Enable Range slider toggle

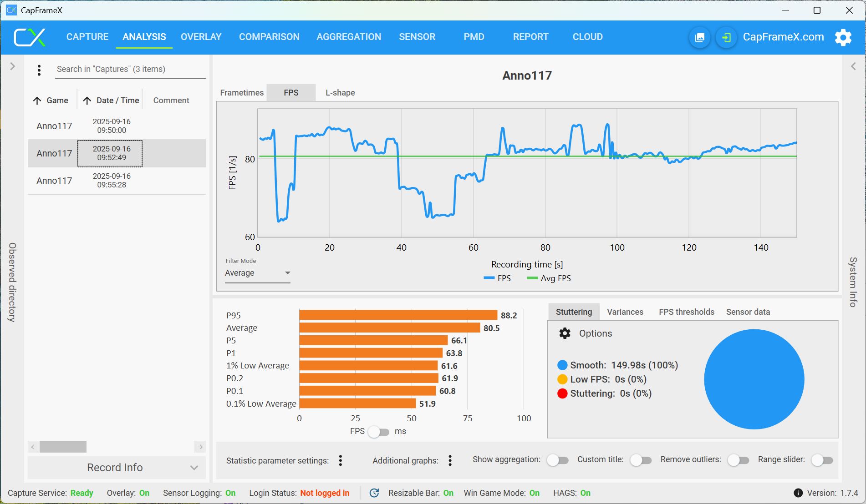[822, 460]
